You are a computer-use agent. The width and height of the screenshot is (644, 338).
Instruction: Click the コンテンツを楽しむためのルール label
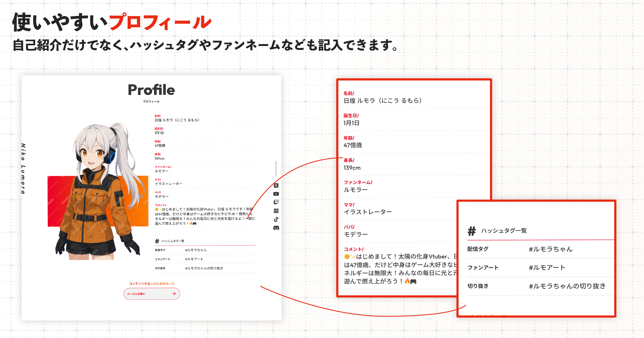[152, 283]
